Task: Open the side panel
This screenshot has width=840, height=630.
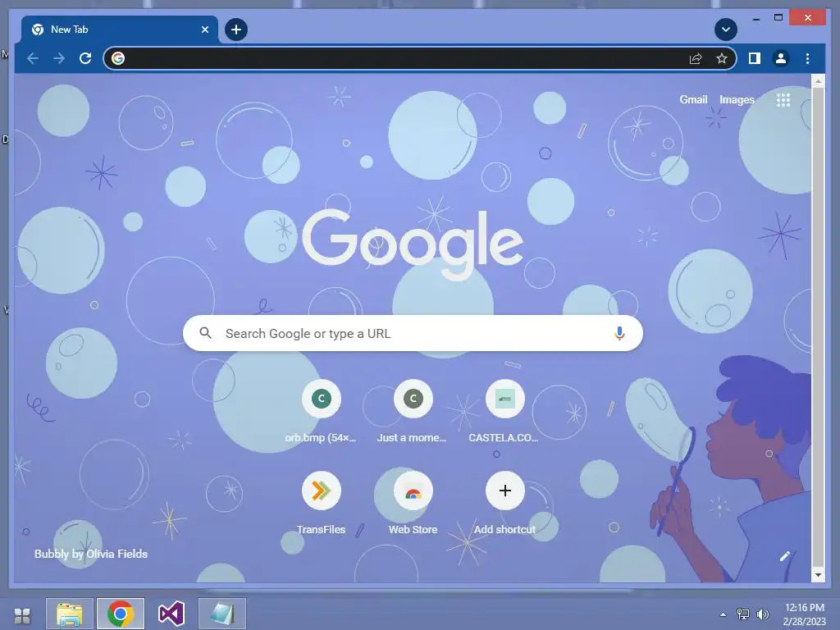Action: (755, 58)
